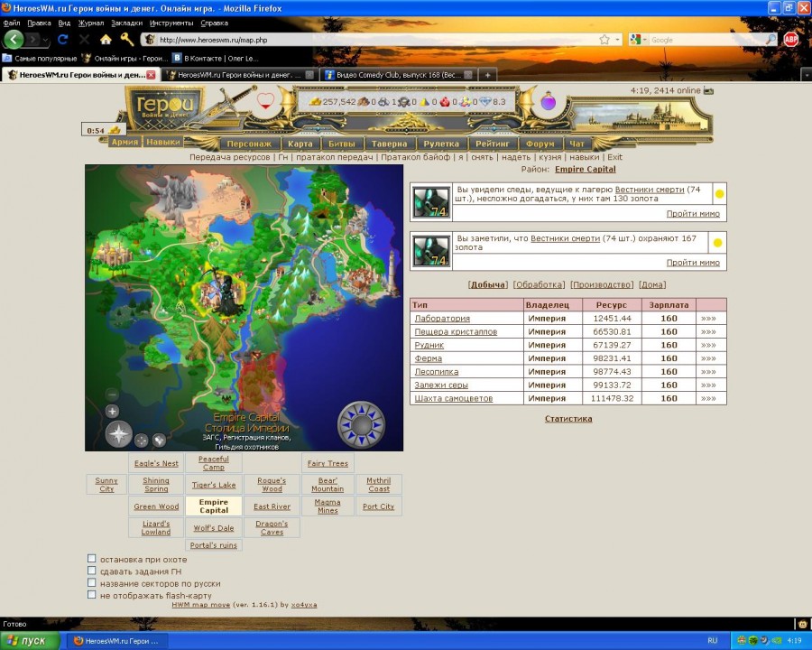Check 'название секторов по русски' option
This screenshot has height=650, width=812.
tap(92, 582)
